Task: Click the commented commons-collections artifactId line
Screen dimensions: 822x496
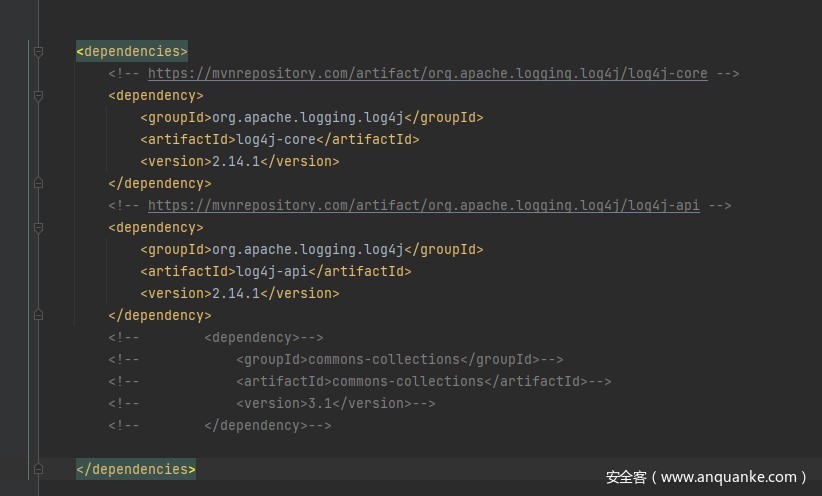Action: coord(408,382)
